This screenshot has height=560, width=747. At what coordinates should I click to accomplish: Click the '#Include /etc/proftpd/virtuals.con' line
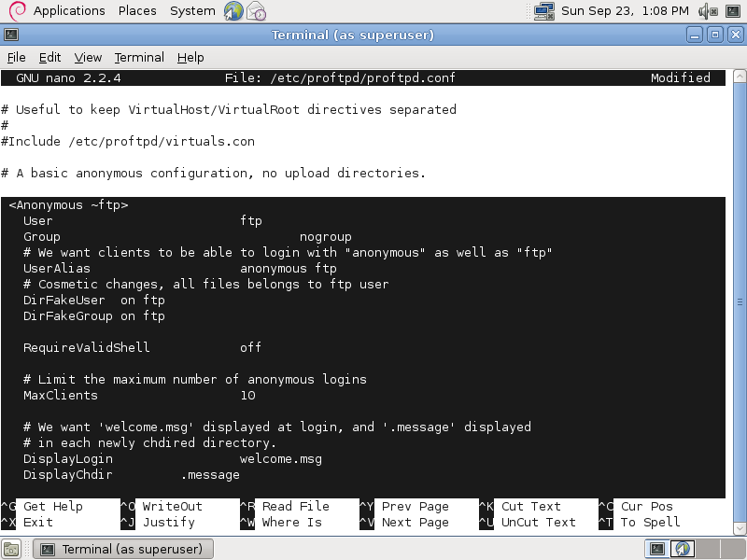(128, 142)
